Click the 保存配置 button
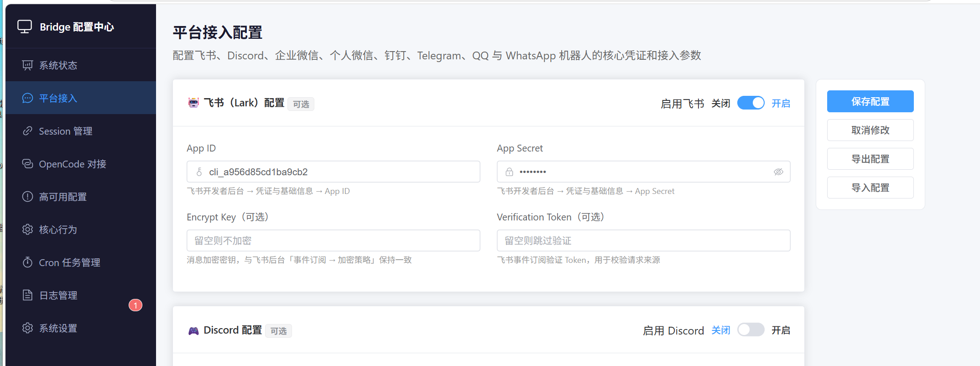This screenshot has width=980, height=366. (x=870, y=101)
